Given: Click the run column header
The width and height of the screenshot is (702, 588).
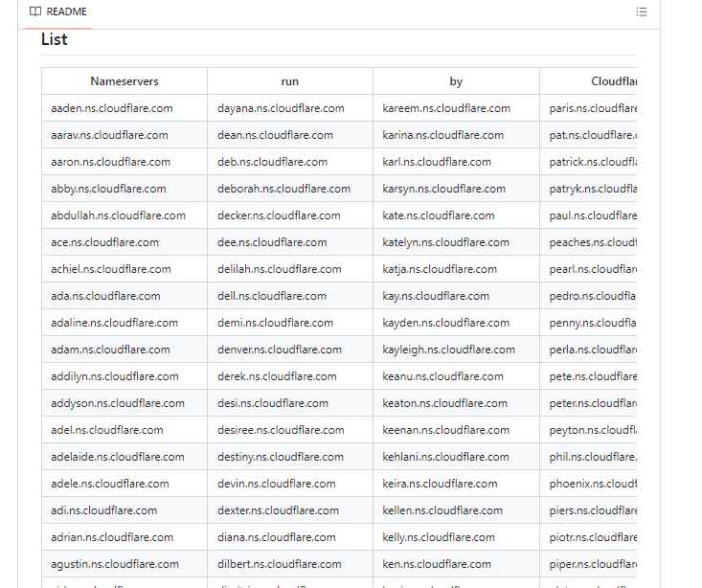Looking at the screenshot, I should 289,81.
